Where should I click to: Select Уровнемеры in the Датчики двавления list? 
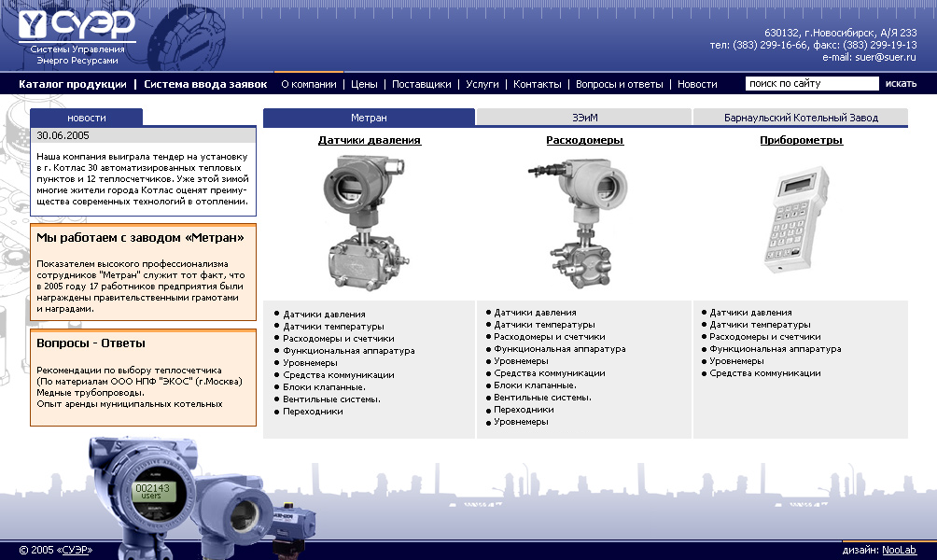coord(310,363)
